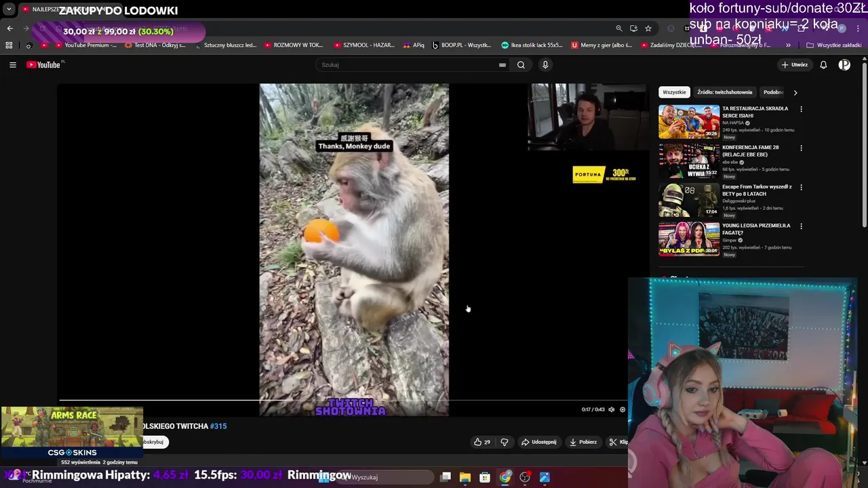Open options for YOUNG LEOSIA video
868x488 pixels.
(x=801, y=226)
